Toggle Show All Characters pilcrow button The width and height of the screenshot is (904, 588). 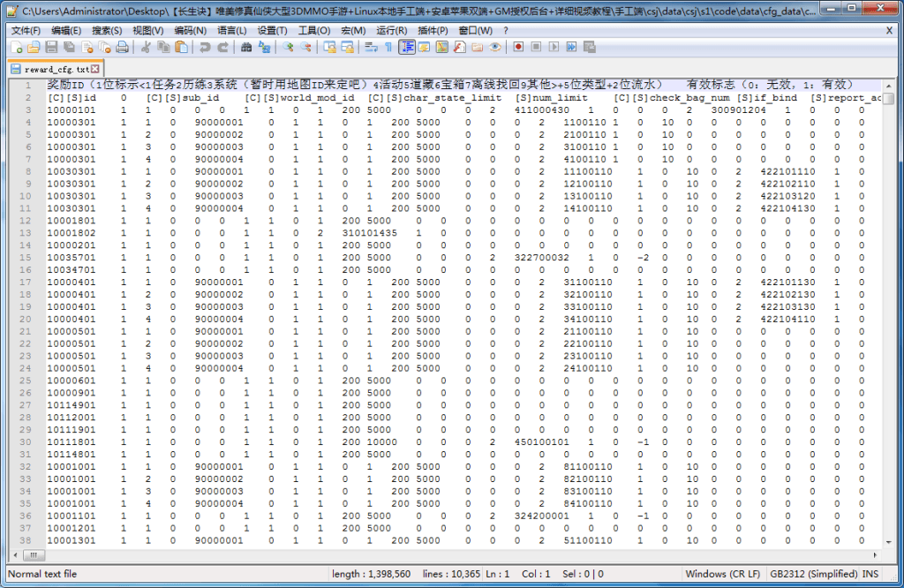tap(388, 47)
